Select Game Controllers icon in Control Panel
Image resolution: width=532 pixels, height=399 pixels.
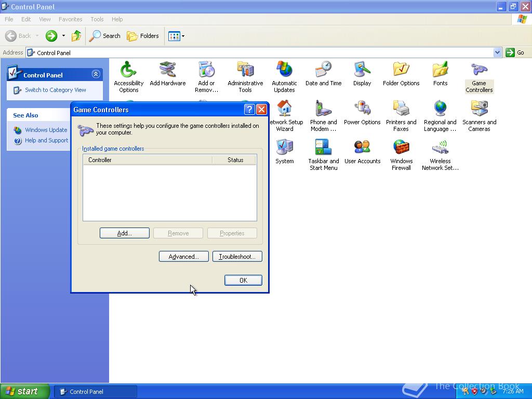point(479,77)
